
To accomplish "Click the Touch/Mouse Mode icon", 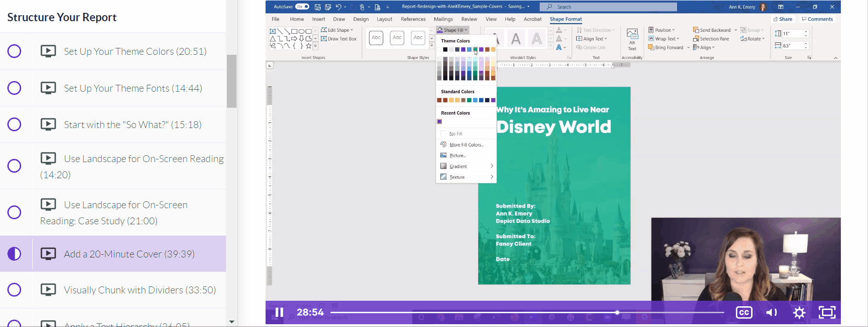I will point(363,7).
